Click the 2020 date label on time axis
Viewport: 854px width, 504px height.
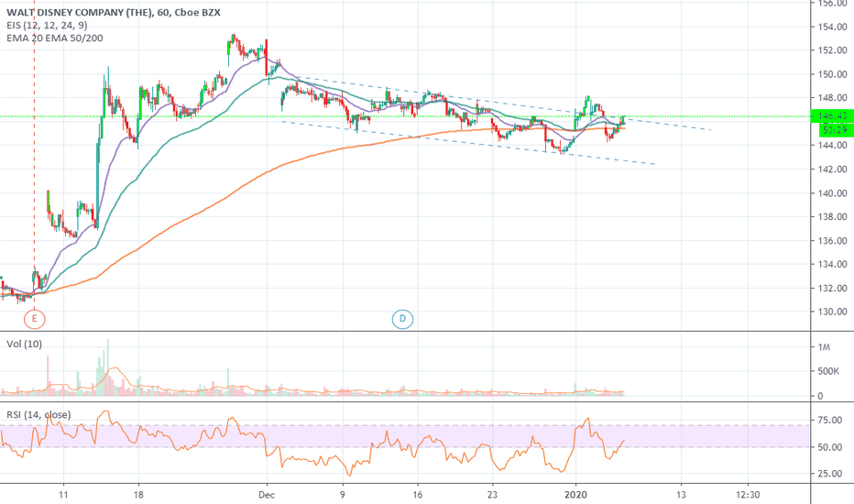tap(575, 495)
